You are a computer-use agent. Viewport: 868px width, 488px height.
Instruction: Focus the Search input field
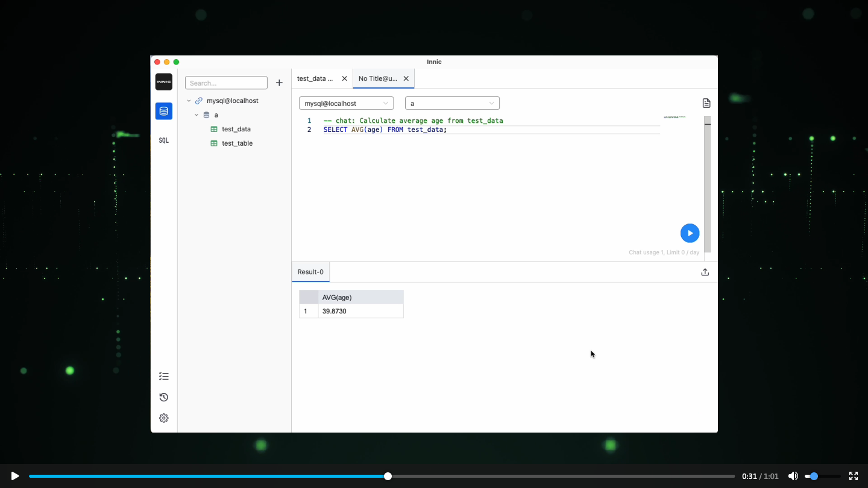226,83
